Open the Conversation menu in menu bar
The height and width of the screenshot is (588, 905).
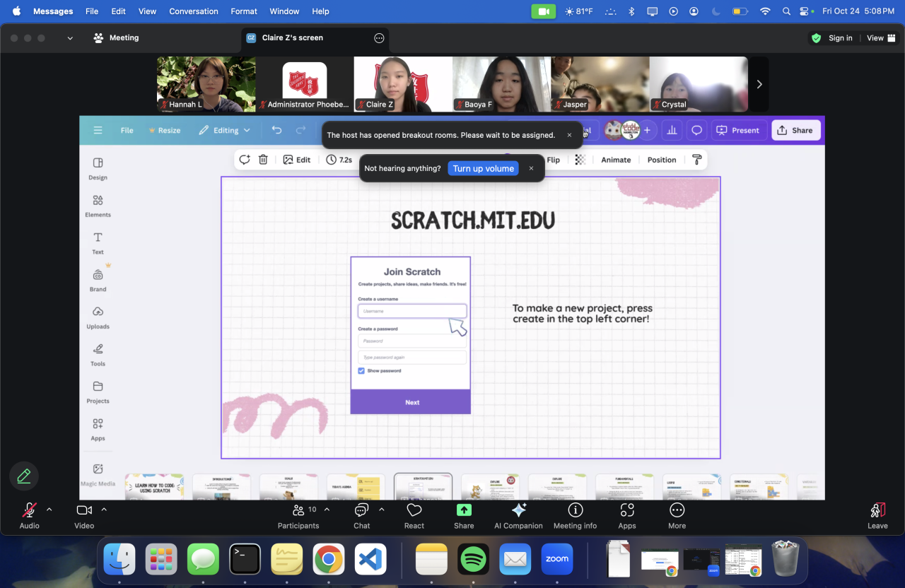pos(194,11)
